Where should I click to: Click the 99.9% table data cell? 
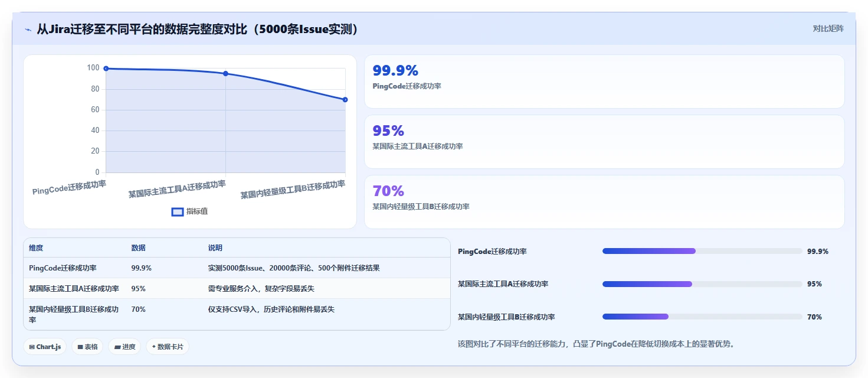pos(141,268)
